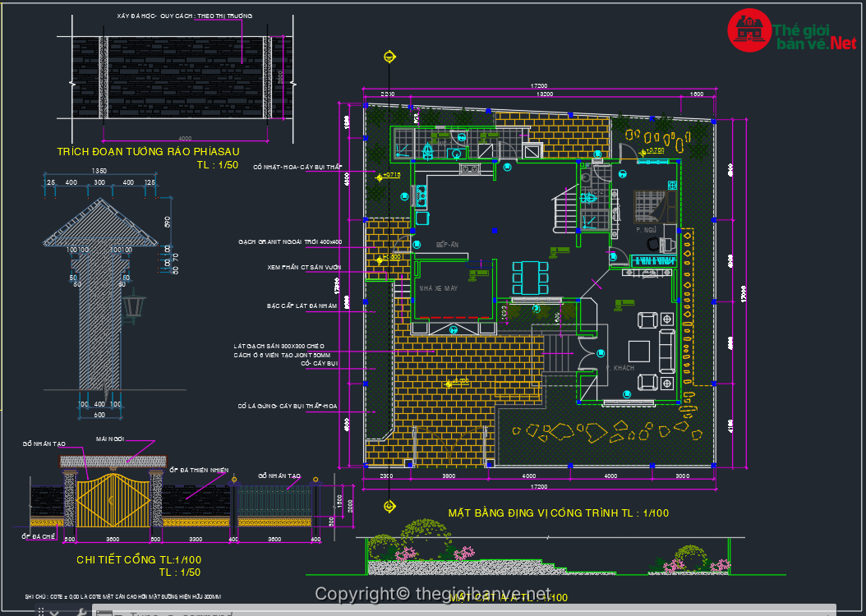
Task: Select the 'P. KHÁCH' room label
Action: click(x=620, y=368)
